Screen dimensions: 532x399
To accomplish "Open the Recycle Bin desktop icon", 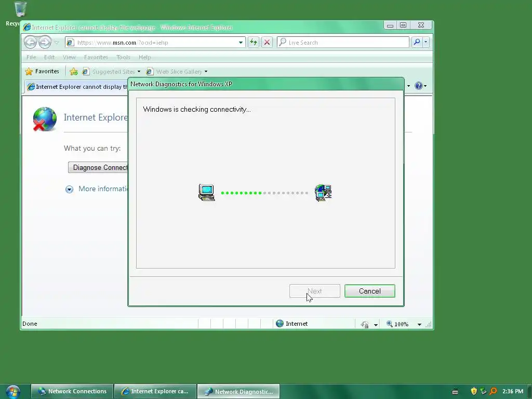I will coord(20,9).
